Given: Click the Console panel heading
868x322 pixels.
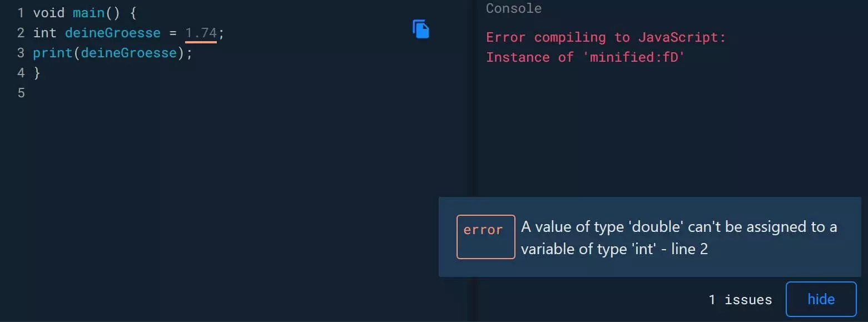Looking at the screenshot, I should 514,8.
